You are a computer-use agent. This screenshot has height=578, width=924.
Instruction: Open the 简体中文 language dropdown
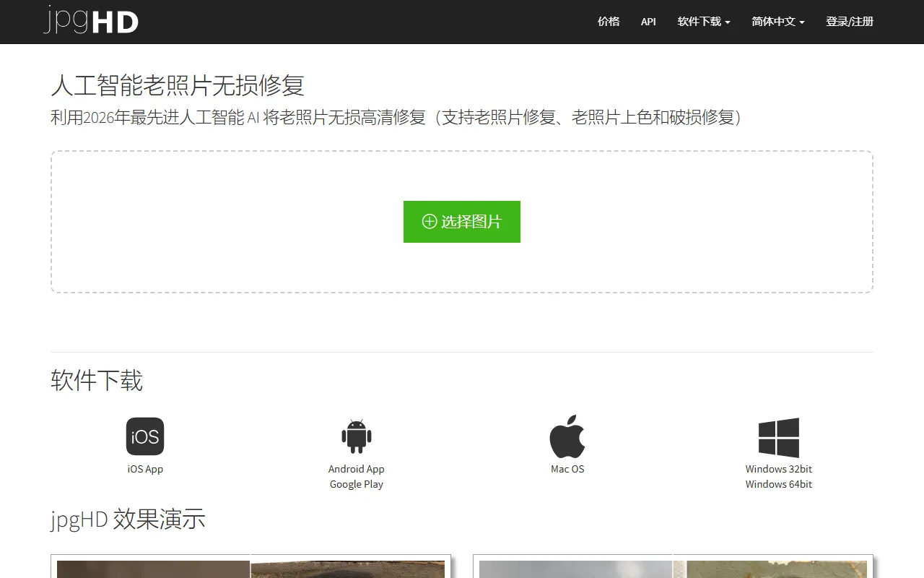pos(778,22)
